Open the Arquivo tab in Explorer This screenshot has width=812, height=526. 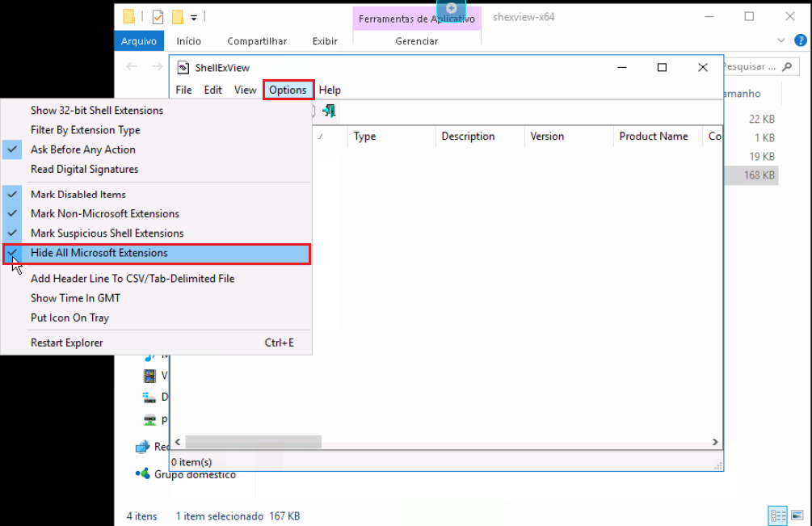pyautogui.click(x=139, y=41)
